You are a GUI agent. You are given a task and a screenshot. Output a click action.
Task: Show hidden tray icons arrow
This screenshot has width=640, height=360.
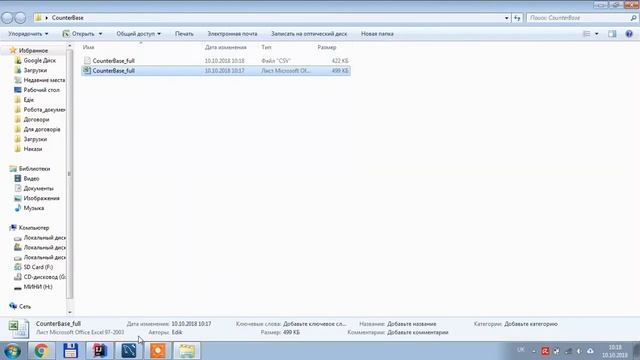click(x=534, y=351)
